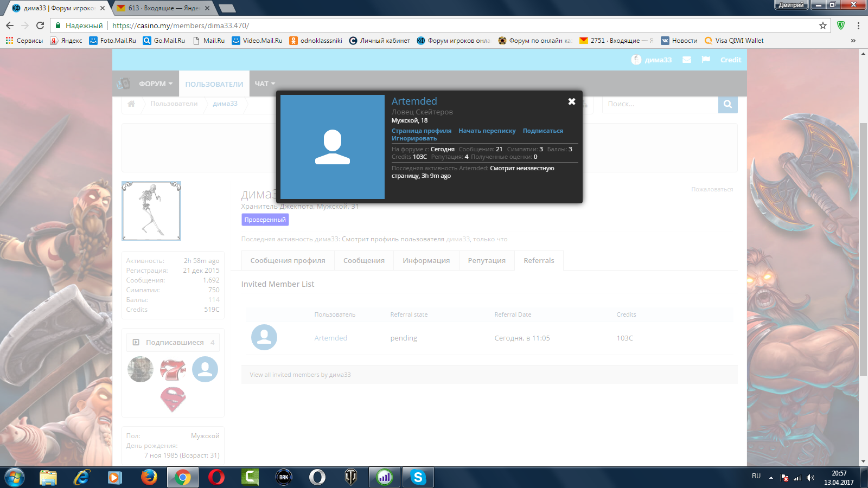This screenshot has width=868, height=488.
Task: Show more bookmarks with chevron
Action: [853, 41]
